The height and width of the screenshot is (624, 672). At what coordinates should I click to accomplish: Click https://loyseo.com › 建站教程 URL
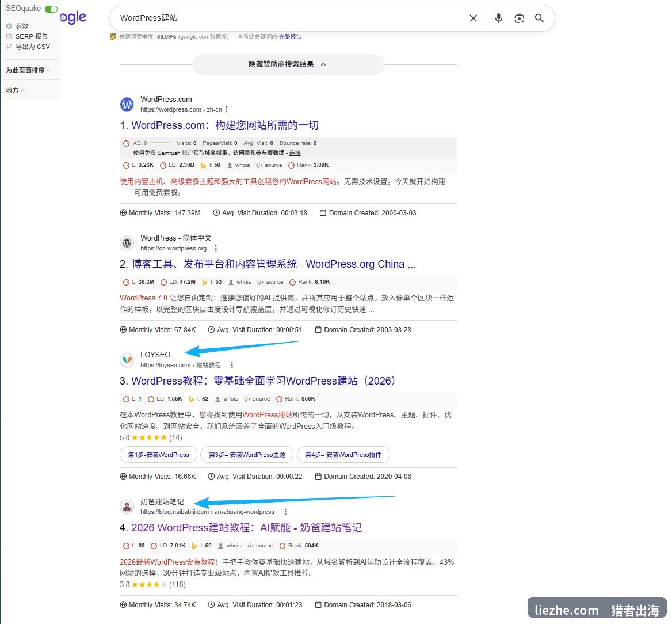[181, 366]
